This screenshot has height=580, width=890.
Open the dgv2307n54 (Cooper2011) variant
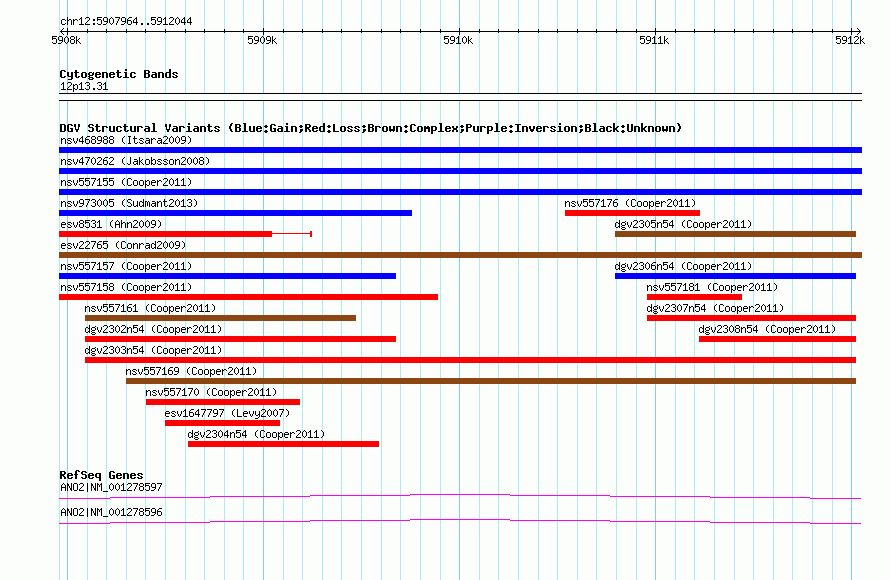click(751, 318)
